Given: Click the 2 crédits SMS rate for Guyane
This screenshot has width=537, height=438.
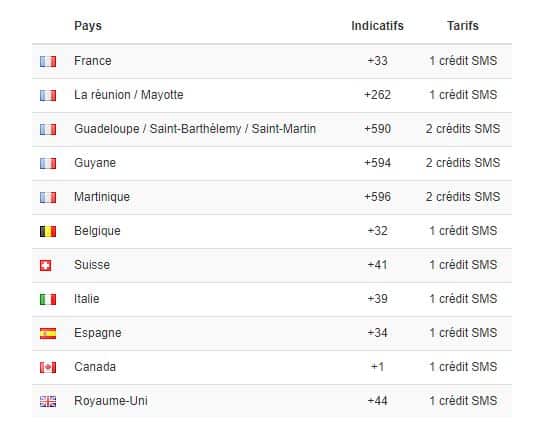Looking at the screenshot, I should pyautogui.click(x=463, y=163).
